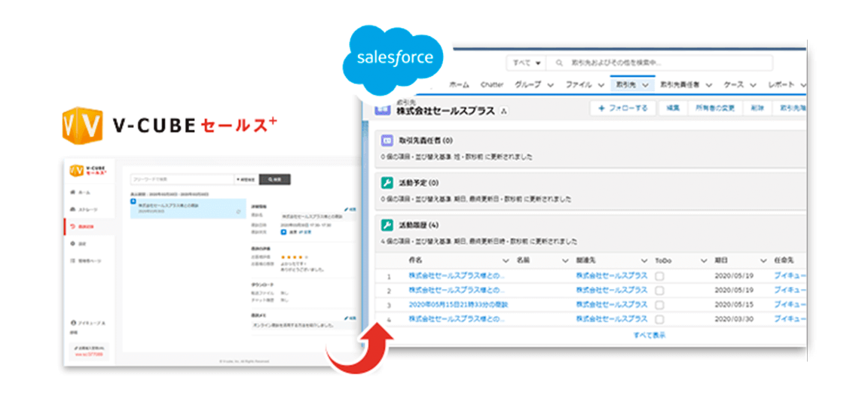Click the blue meeting icon on highlighted V-CUBE record
The width and height of the screenshot is (868, 411).
(133, 202)
